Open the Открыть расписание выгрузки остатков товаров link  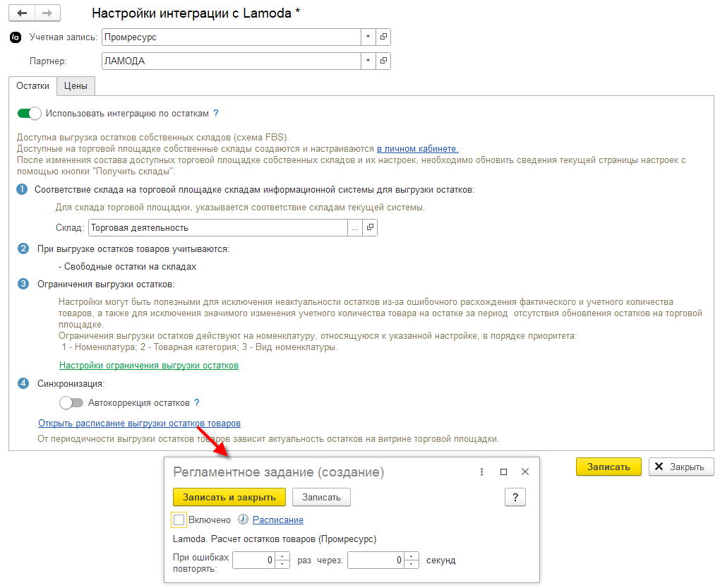click(x=139, y=424)
